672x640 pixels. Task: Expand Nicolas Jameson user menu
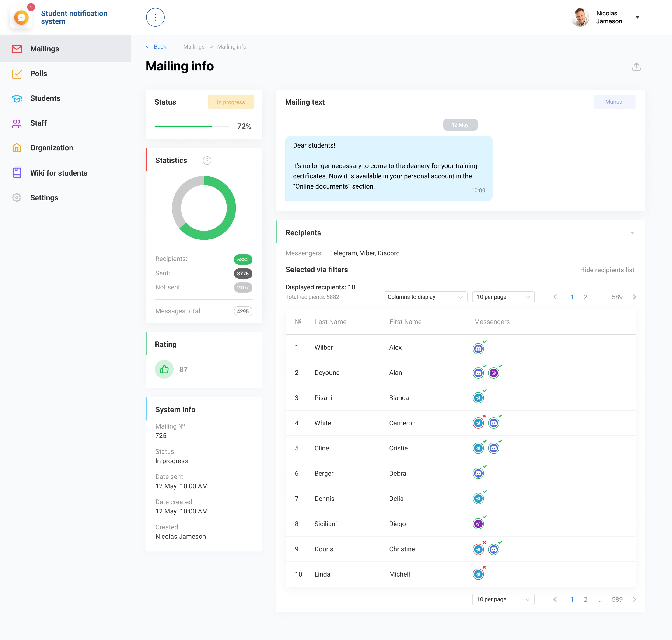pyautogui.click(x=637, y=18)
